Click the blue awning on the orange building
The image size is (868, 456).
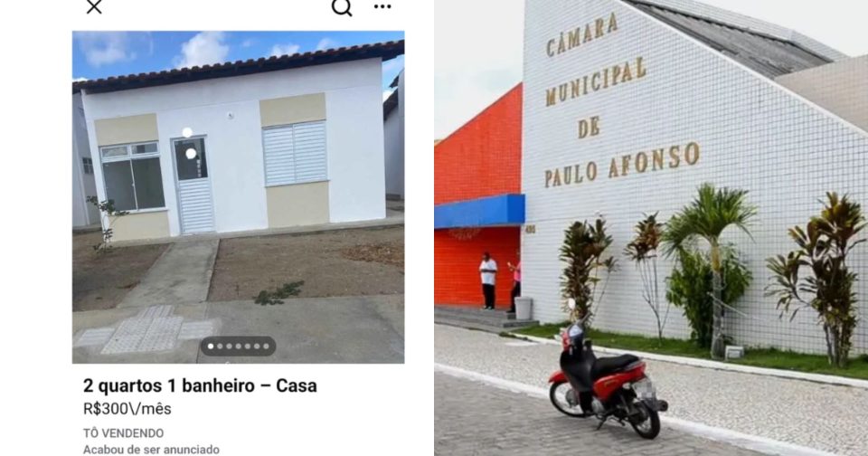(479, 211)
